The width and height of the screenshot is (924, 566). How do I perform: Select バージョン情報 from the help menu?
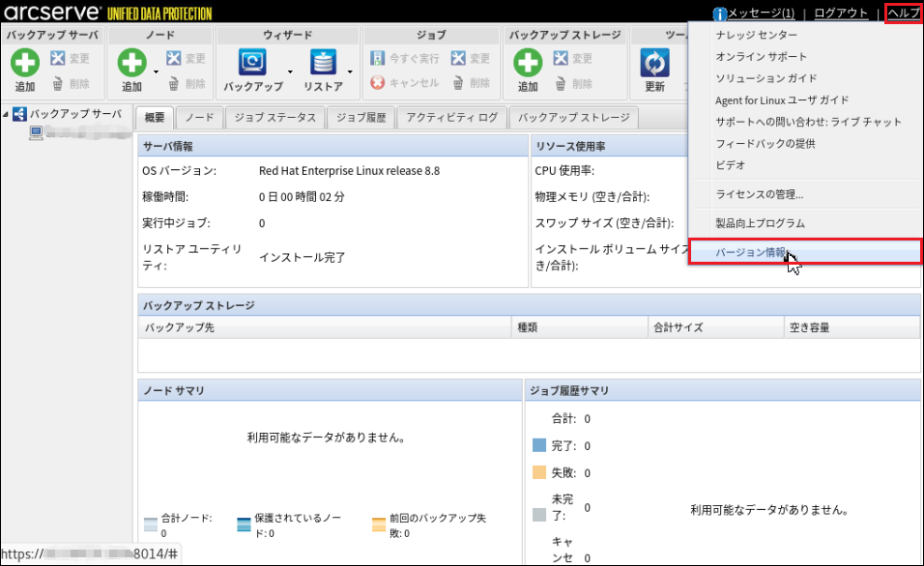pos(750,252)
